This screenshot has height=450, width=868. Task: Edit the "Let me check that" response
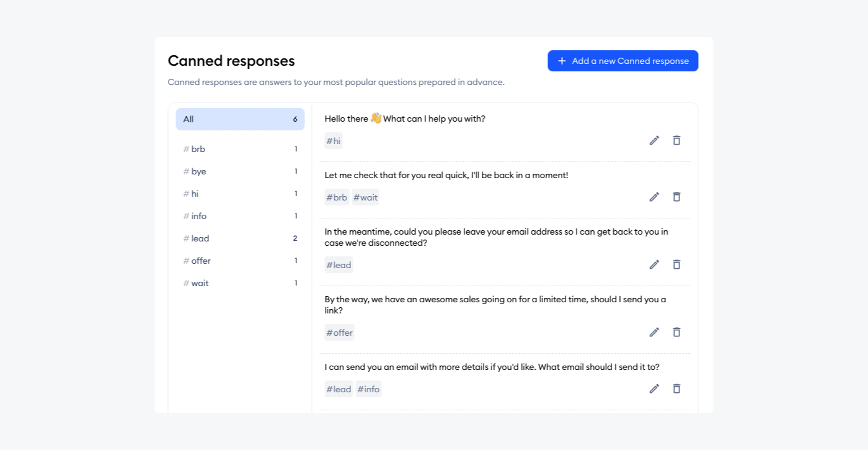pos(654,197)
